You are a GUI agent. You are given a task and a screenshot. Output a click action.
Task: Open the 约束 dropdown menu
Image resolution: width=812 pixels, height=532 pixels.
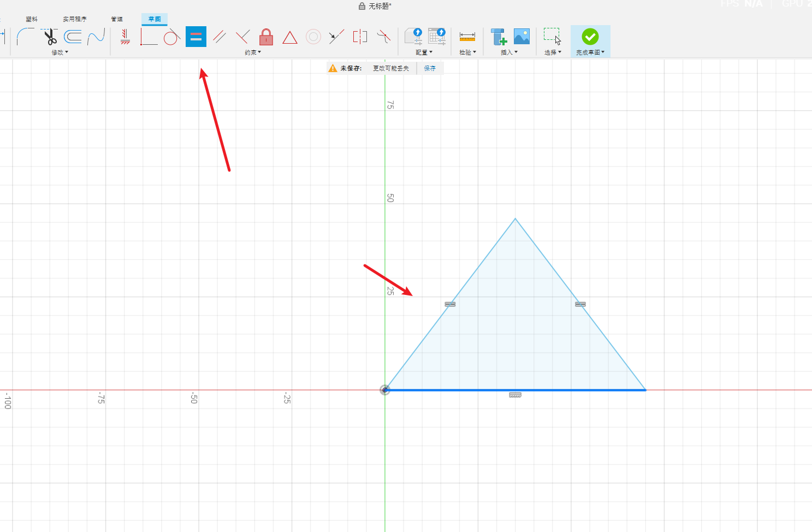[x=253, y=52]
